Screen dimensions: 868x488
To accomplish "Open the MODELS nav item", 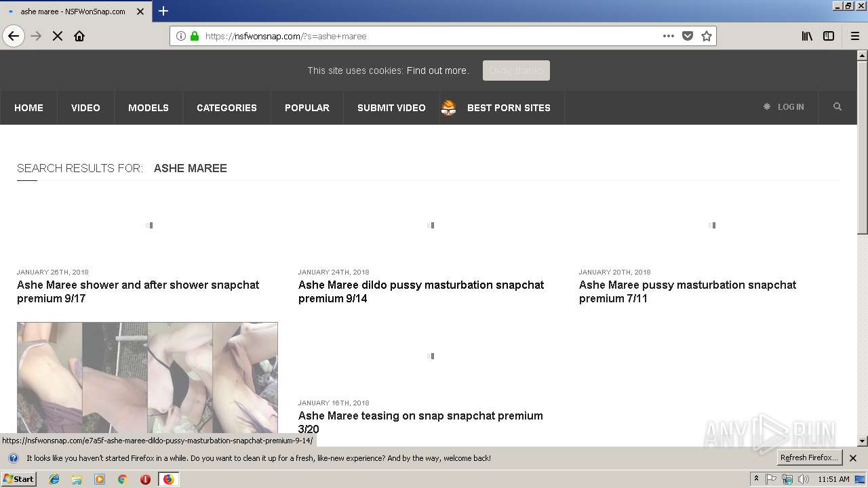I will tap(149, 108).
